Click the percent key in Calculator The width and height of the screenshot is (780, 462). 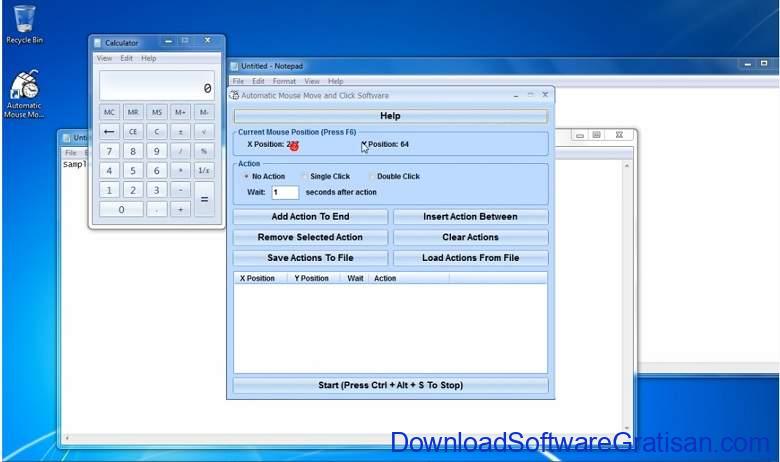(204, 151)
